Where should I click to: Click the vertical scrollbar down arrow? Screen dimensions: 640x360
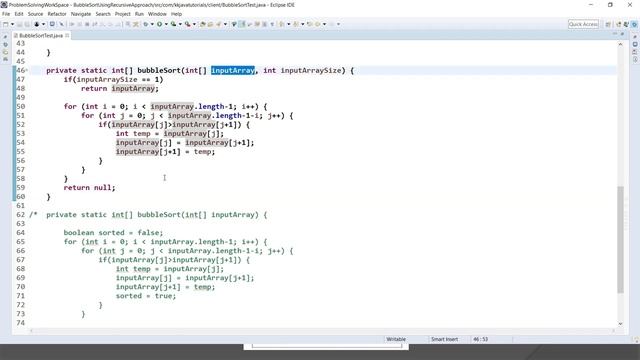(x=620, y=323)
